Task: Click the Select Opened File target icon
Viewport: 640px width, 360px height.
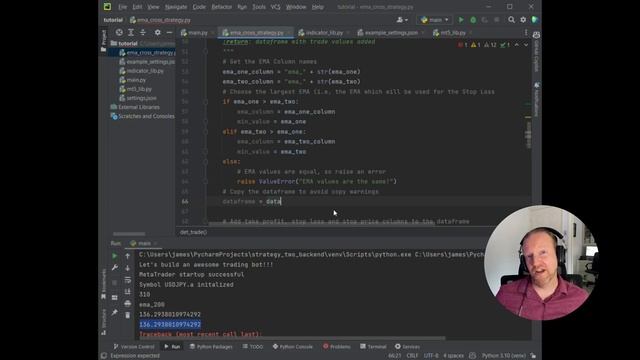Action: [x=119, y=32]
